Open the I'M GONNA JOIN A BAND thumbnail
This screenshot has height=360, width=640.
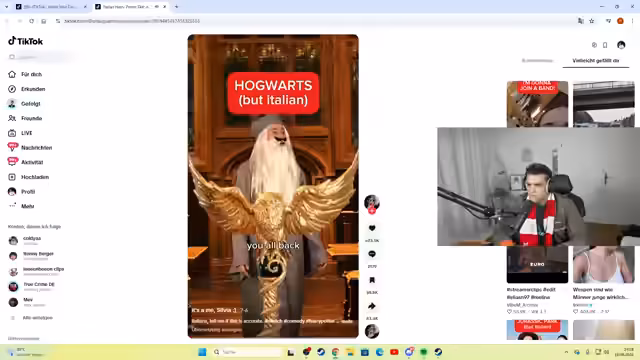pos(537,104)
